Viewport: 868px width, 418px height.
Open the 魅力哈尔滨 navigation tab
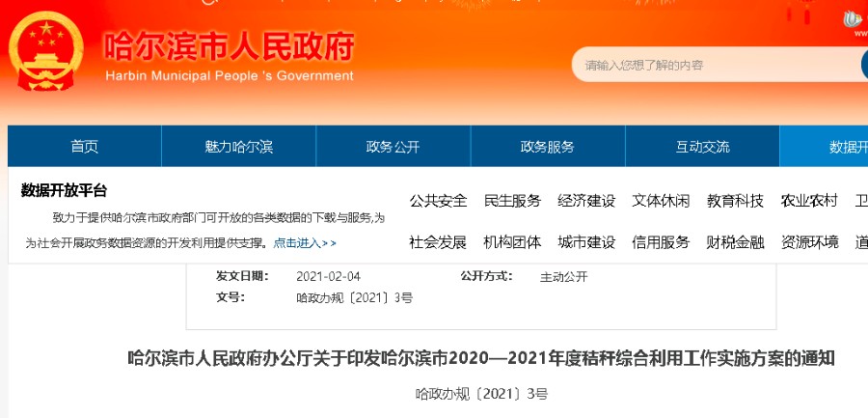[x=238, y=147]
